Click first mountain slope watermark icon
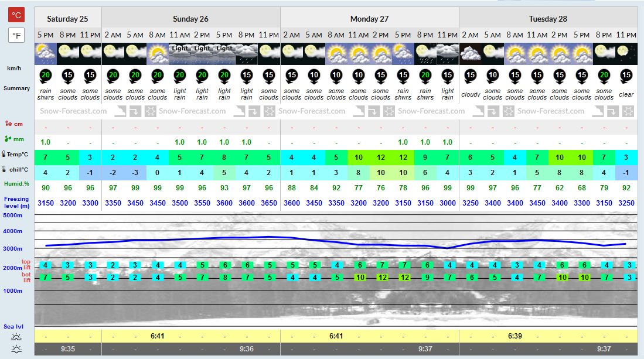The width and height of the screenshot is (644, 359). click(x=120, y=111)
